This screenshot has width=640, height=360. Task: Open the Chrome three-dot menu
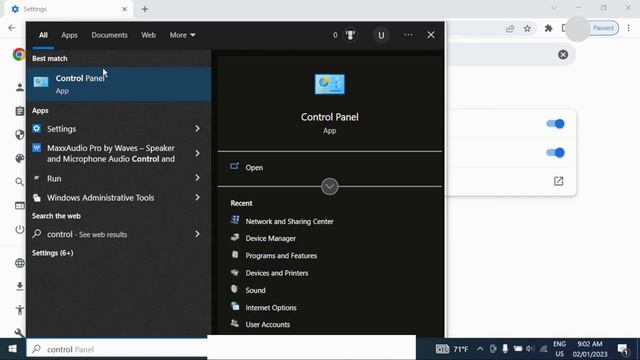pyautogui.click(x=629, y=28)
